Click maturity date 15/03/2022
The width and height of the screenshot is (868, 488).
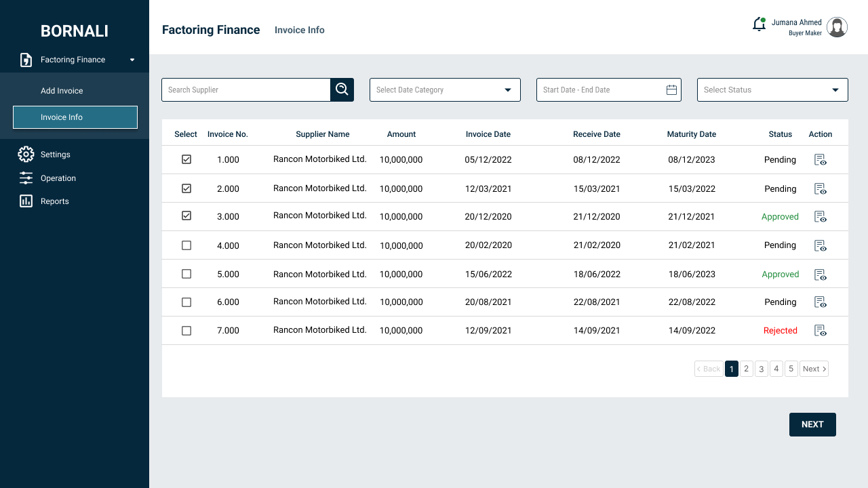(x=692, y=189)
